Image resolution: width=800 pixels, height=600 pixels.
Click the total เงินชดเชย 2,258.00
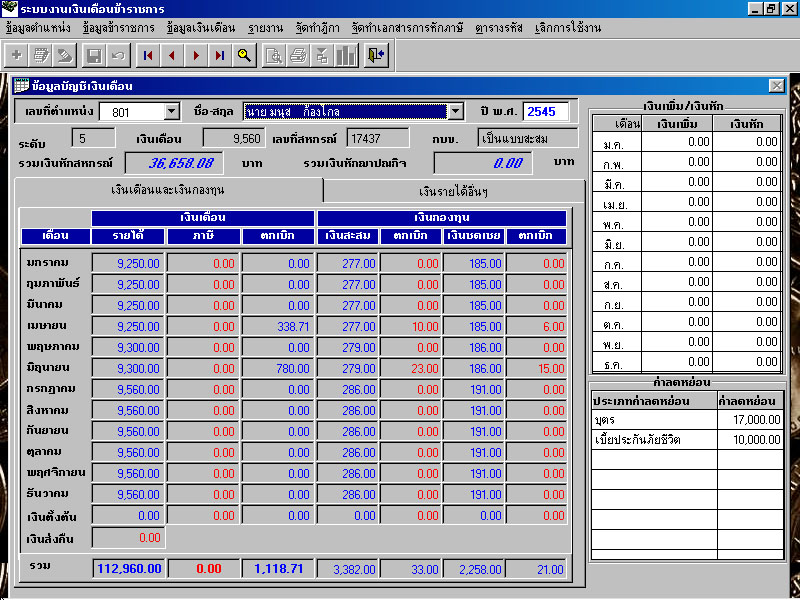pos(473,569)
